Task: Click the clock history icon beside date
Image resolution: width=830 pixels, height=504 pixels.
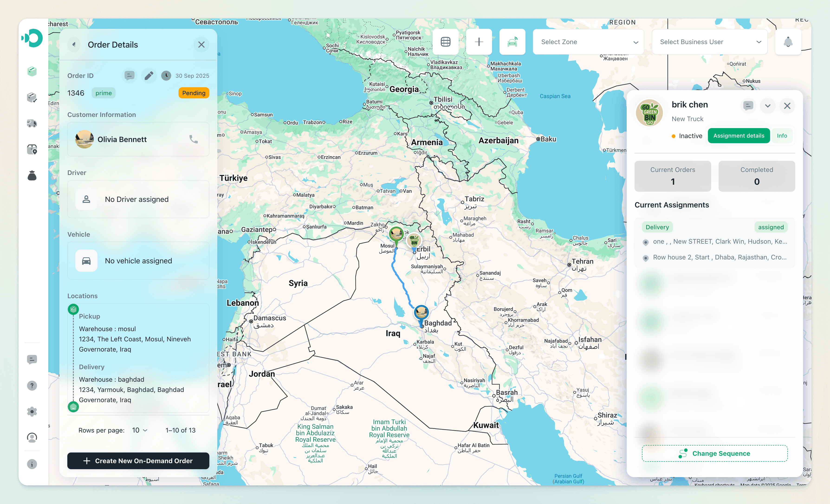Action: coord(166,76)
